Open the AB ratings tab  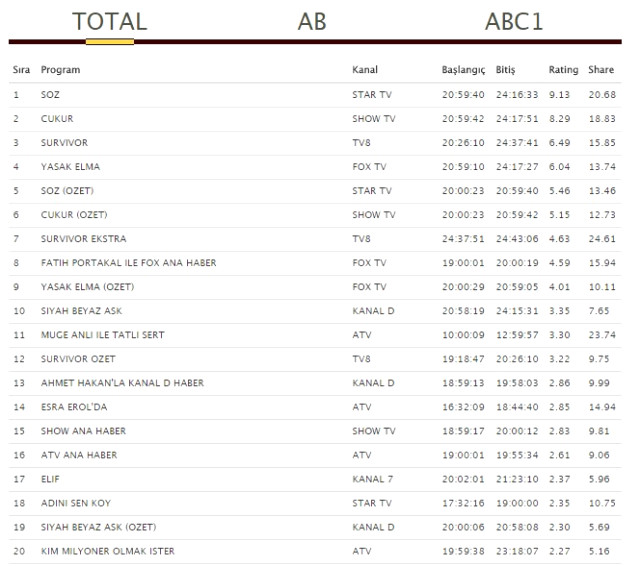coord(312,21)
